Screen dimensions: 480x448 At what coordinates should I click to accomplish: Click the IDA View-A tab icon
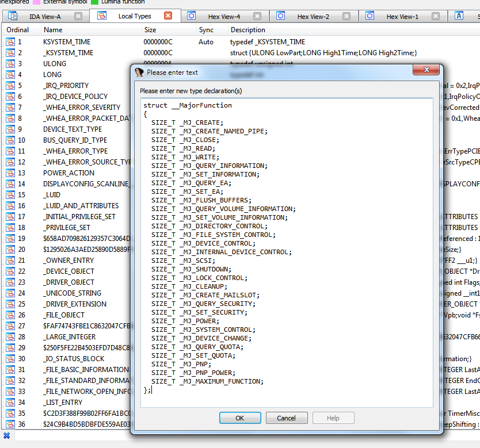pyautogui.click(x=13, y=17)
